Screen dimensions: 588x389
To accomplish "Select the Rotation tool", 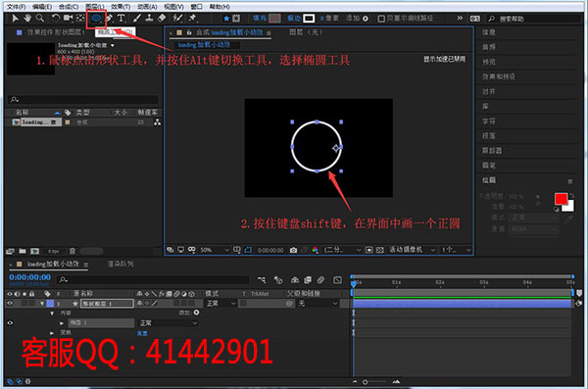I will 56,18.
